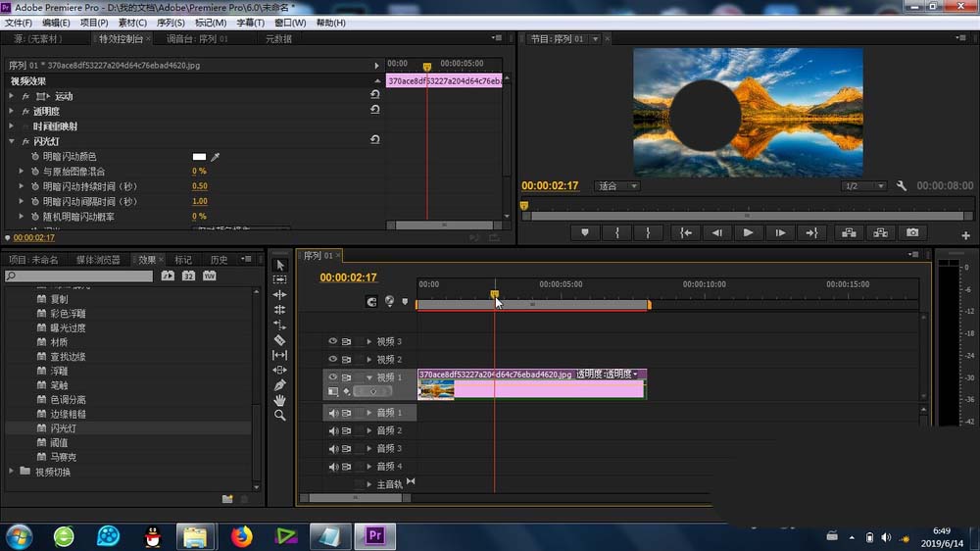Play the sequence in program monitor
This screenshot has height=551, width=980.
click(748, 232)
